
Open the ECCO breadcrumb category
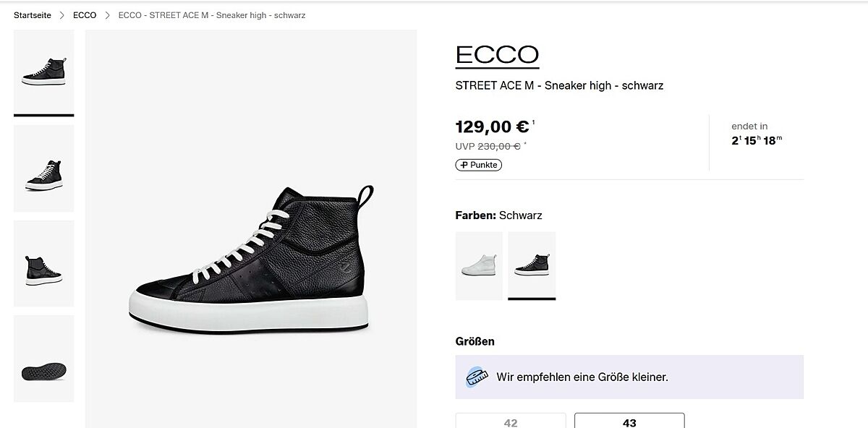85,15
